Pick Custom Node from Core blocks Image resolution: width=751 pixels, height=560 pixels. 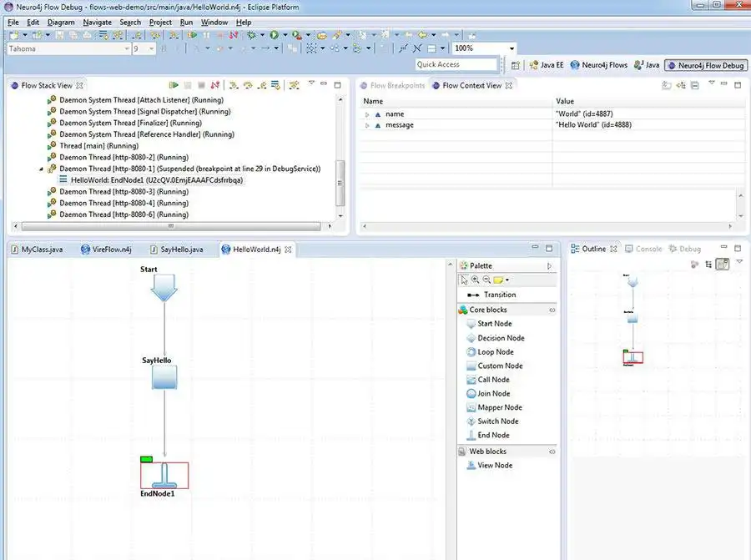point(494,366)
